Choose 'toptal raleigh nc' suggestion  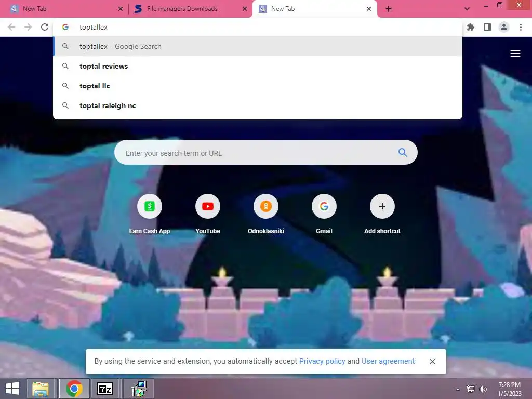tap(258, 105)
